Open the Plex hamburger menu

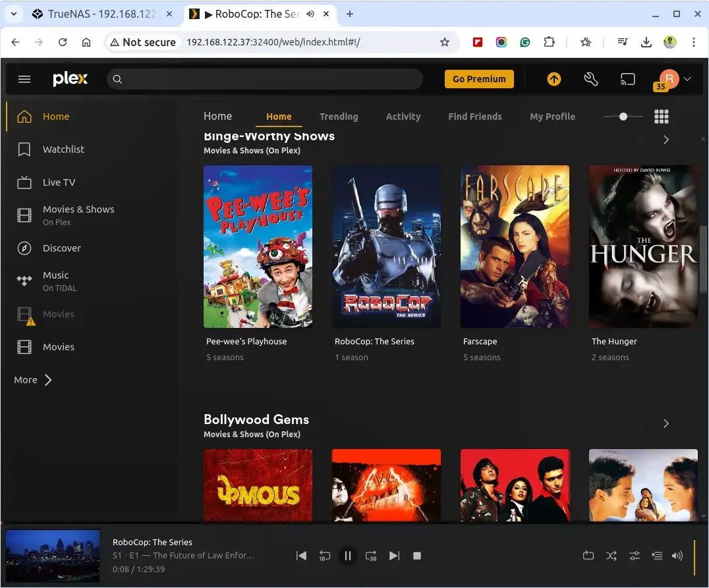tap(24, 79)
